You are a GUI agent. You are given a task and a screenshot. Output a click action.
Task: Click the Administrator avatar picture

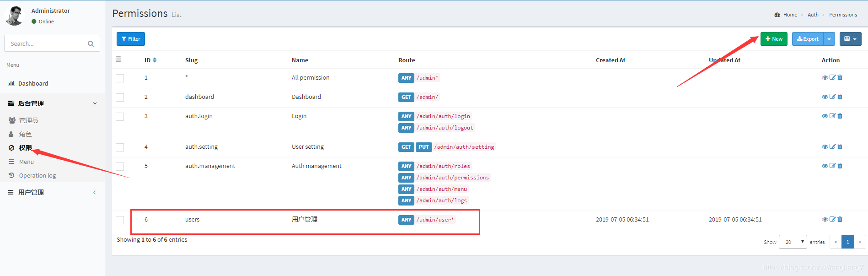pos(14,16)
